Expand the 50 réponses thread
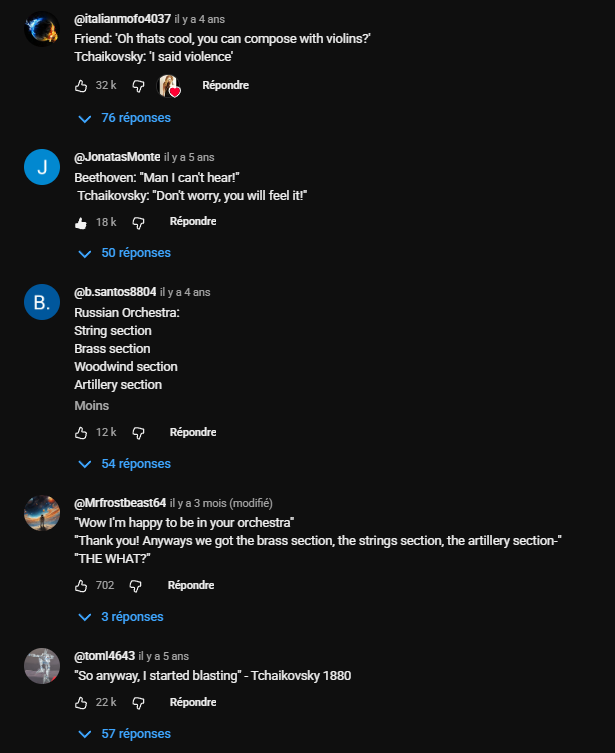This screenshot has width=615, height=753. pos(125,253)
